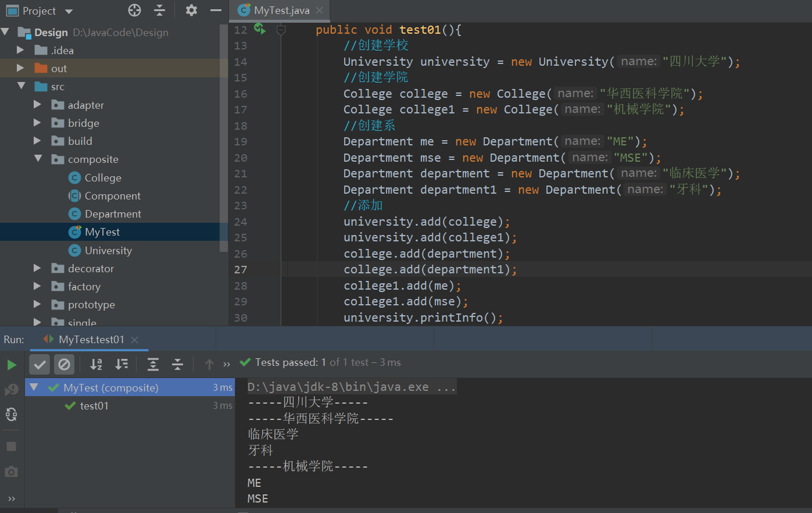This screenshot has height=513, width=812.
Task: Collapse the composite package arrow
Action: click(x=38, y=159)
